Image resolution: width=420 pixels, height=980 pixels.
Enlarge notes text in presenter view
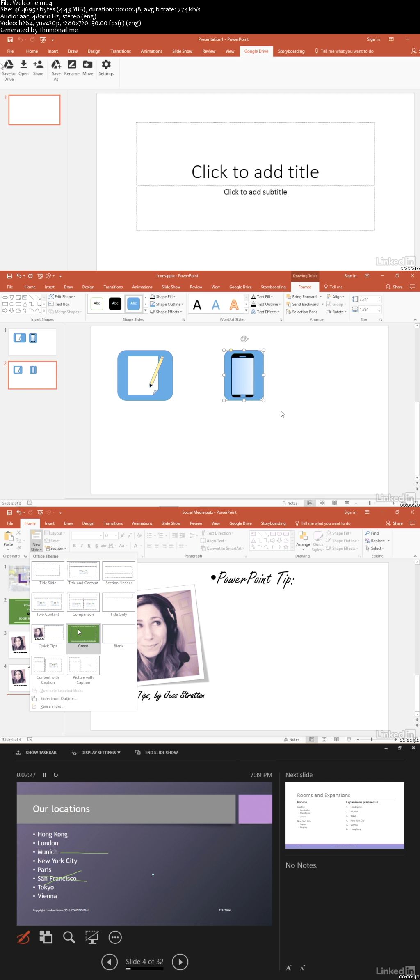289,968
